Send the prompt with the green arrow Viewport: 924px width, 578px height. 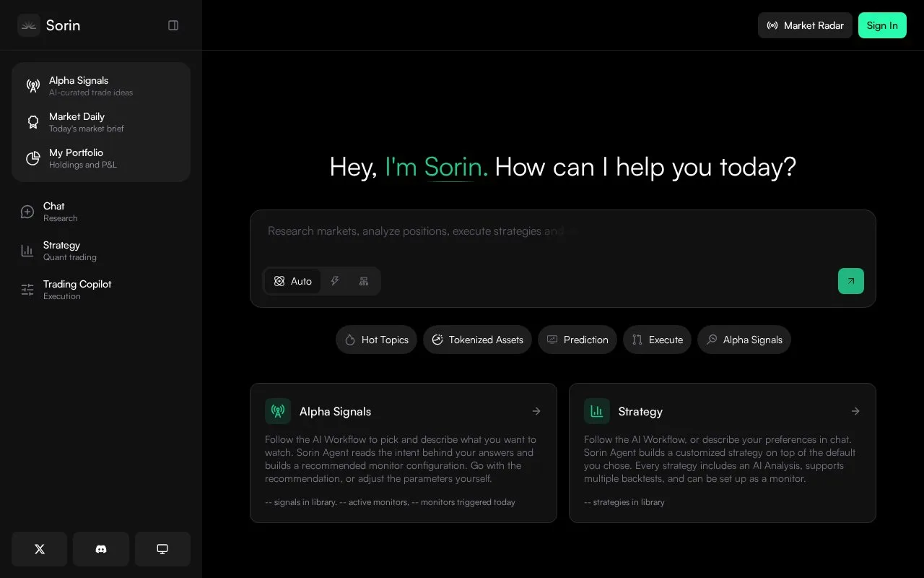pyautogui.click(x=851, y=281)
